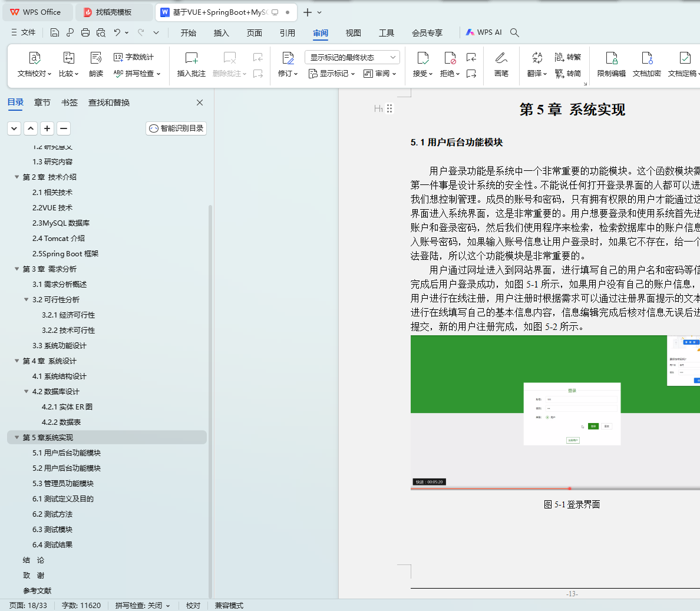
Task: Click the Undo arrow icon
Action: tap(117, 32)
